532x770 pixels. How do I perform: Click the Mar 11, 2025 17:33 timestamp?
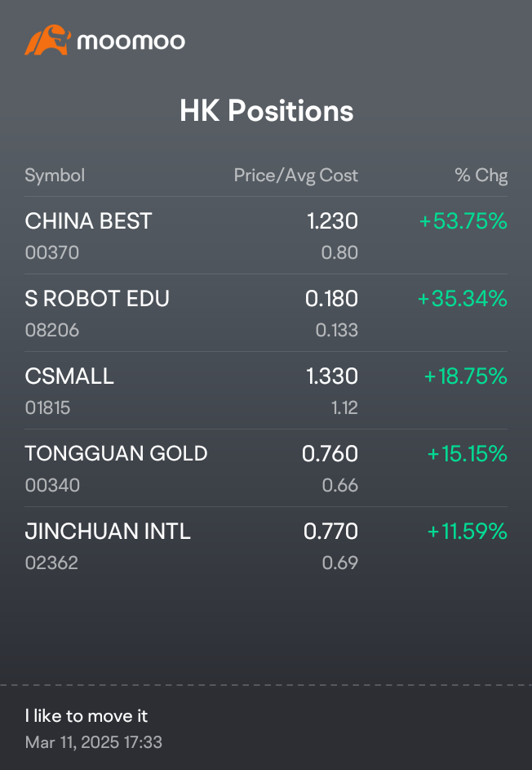(x=93, y=742)
